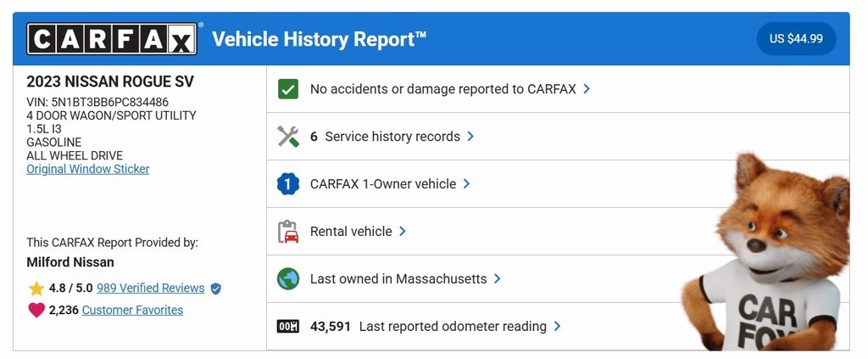Image resolution: width=868 pixels, height=359 pixels.
Task: Click the blue verified shield badge
Action: [x=215, y=289]
